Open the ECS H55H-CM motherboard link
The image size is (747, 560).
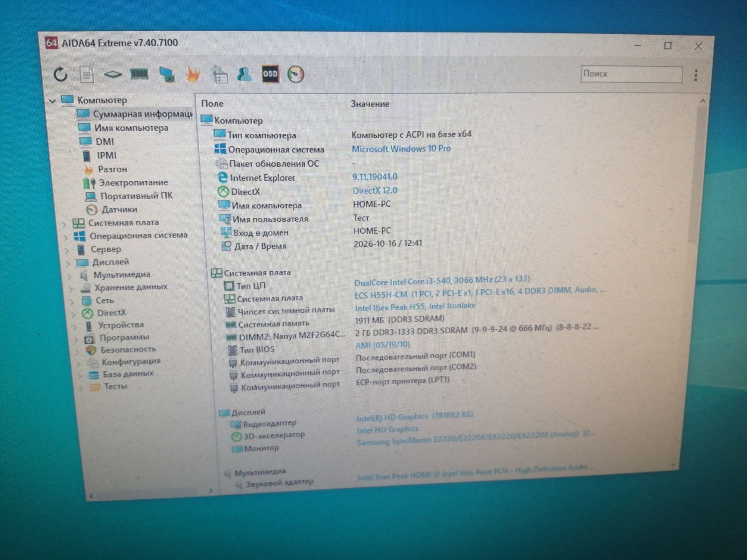tap(480, 292)
